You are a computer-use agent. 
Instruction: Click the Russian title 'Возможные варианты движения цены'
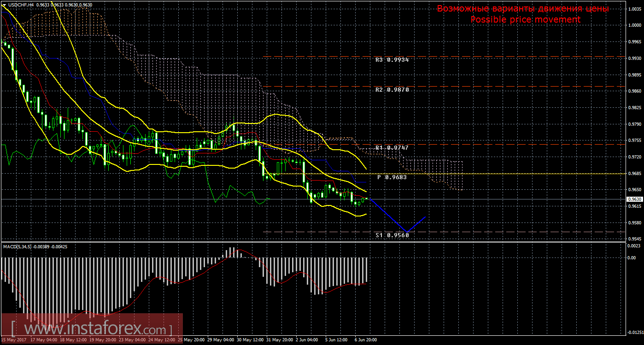[523, 9]
